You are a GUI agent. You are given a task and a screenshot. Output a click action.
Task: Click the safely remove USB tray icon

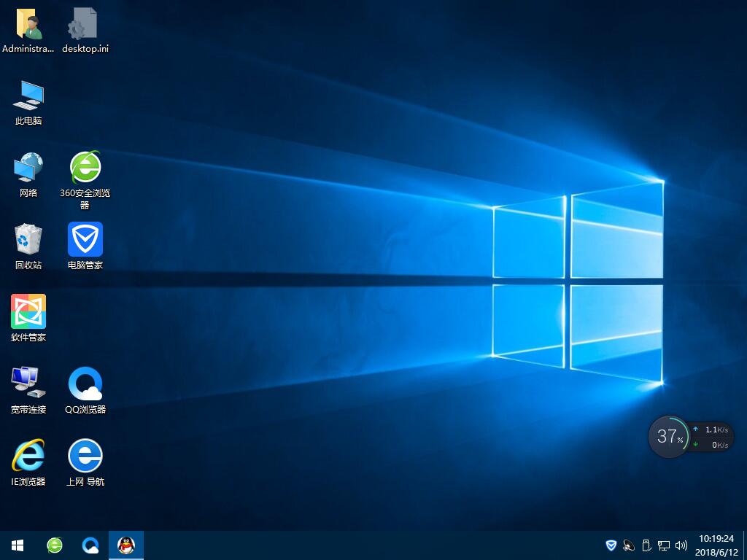point(646,545)
